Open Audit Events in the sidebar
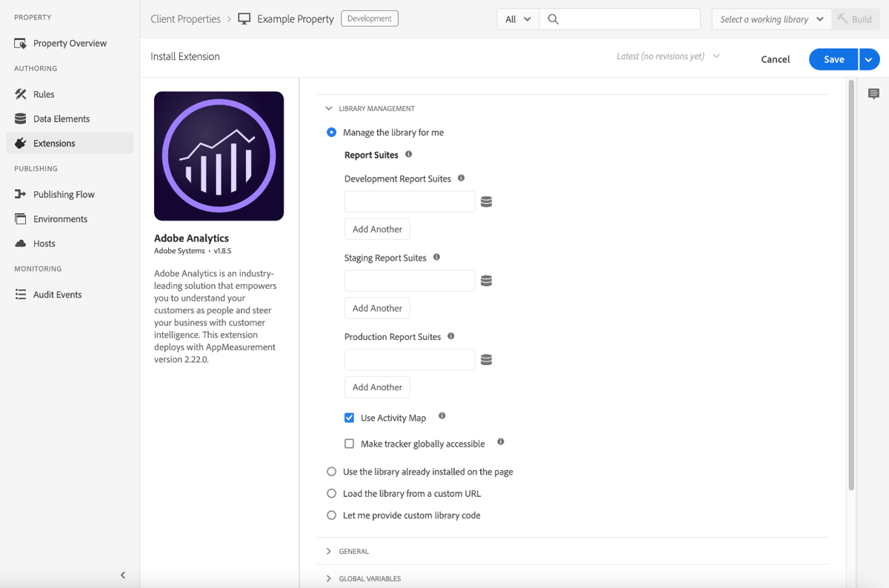889x588 pixels. (x=56, y=294)
